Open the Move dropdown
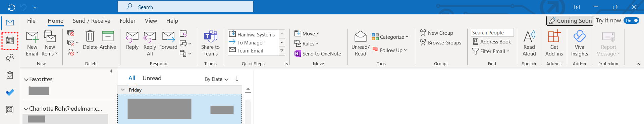644x124 pixels. [307, 33]
